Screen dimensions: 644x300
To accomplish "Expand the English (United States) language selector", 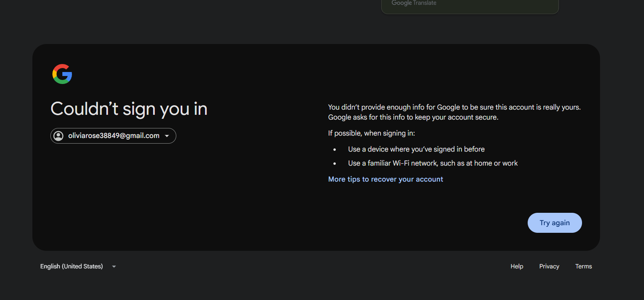I will click(78, 266).
